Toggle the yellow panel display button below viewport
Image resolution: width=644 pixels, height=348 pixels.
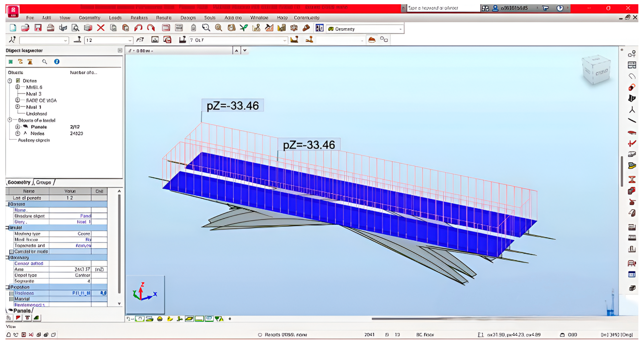pyautogui.click(x=189, y=319)
